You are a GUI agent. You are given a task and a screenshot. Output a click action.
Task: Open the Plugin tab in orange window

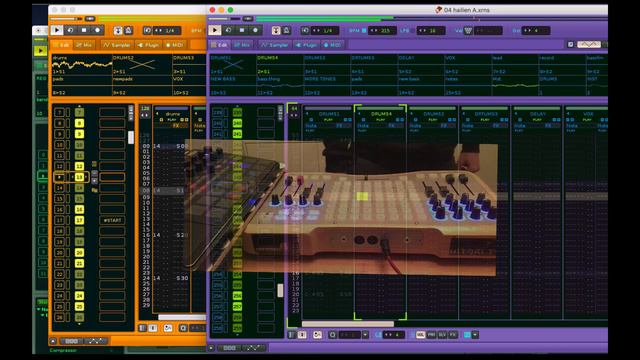pyautogui.click(x=148, y=45)
